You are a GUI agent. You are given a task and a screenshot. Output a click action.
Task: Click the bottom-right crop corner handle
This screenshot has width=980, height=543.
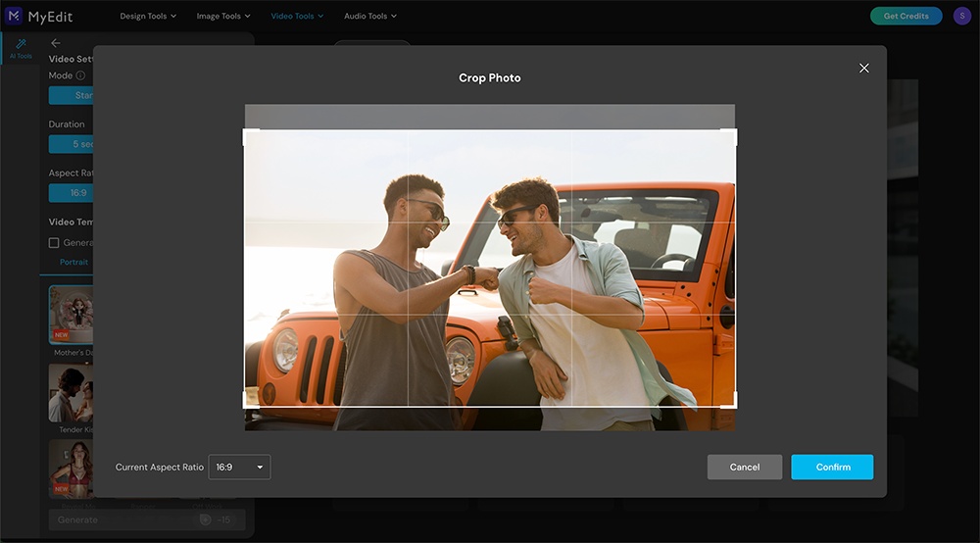pos(729,401)
